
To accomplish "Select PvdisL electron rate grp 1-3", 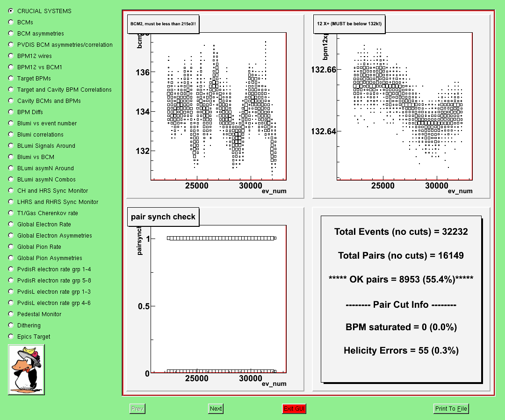I will tap(11, 291).
